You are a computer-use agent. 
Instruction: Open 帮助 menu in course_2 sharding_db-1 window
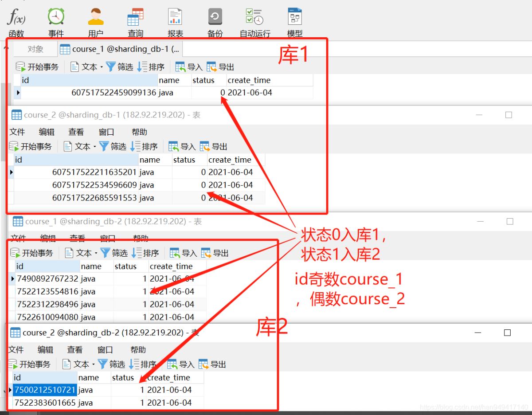(x=139, y=132)
